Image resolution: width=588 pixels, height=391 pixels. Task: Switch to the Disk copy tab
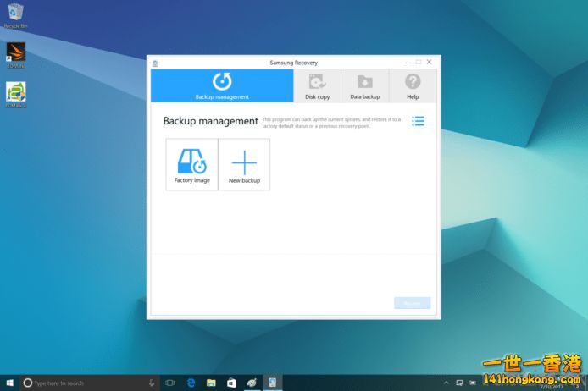[x=317, y=85]
